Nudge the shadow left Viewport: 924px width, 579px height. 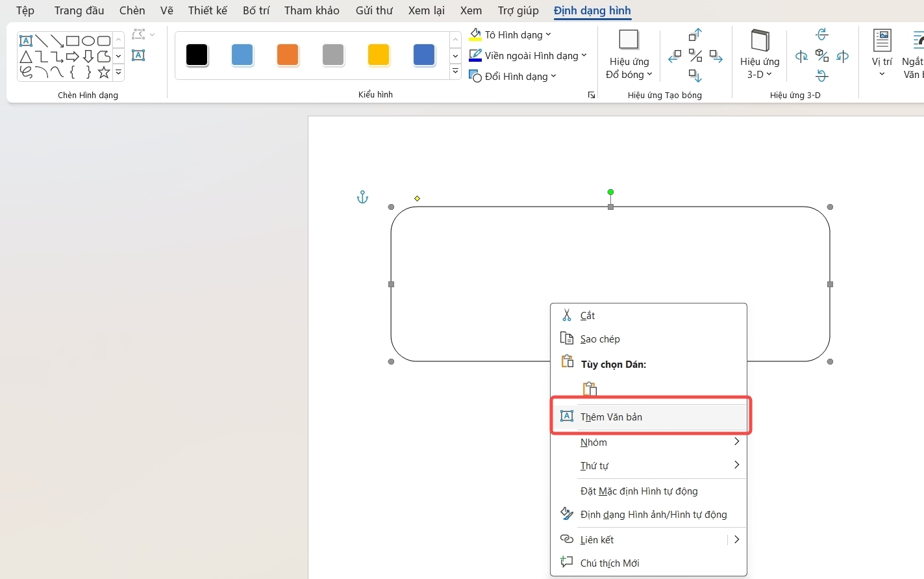click(675, 56)
